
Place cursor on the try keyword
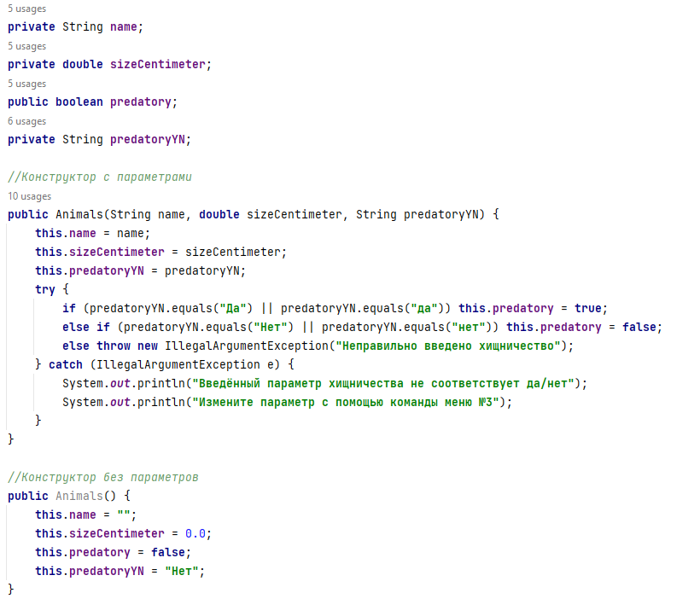click(44, 289)
